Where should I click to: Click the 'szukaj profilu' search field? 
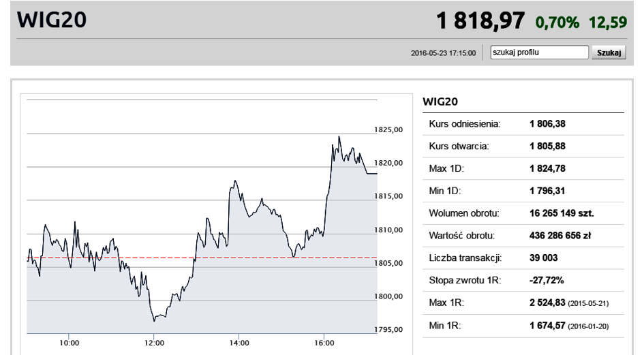[x=539, y=52]
